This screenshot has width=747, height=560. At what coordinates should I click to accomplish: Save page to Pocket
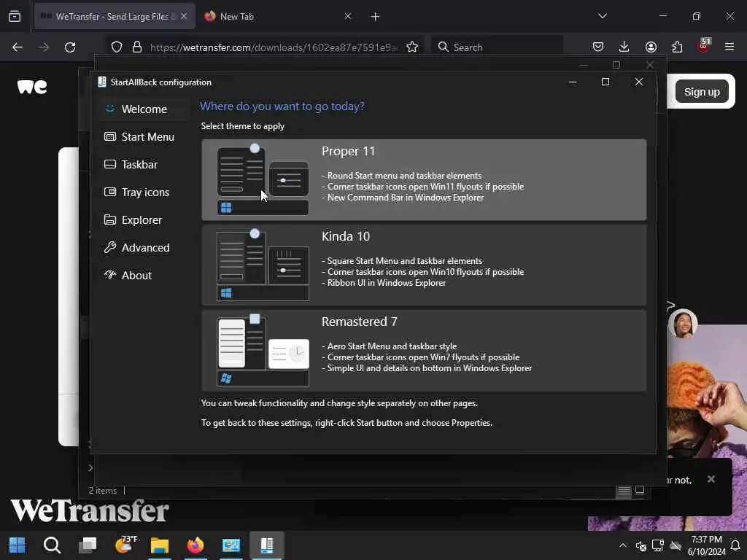tap(598, 47)
